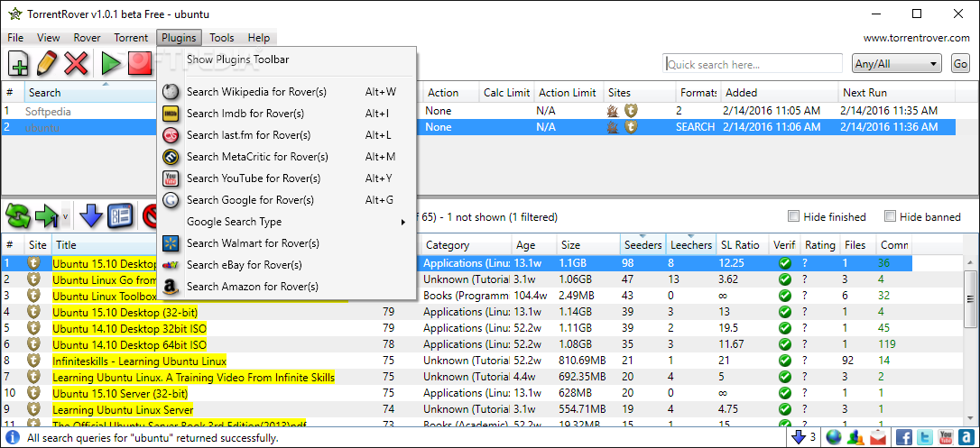980x448 pixels.
Task: Select 'Ubuntu 14.10 Desktop 64bit ISO' result
Action: point(457,344)
